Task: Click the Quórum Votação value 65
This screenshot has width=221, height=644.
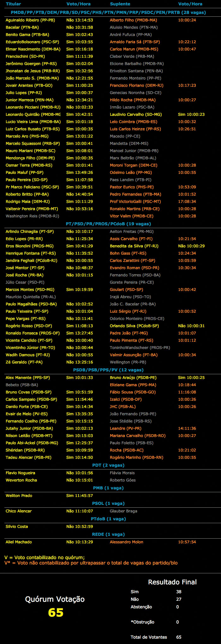Action: [56, 613]
